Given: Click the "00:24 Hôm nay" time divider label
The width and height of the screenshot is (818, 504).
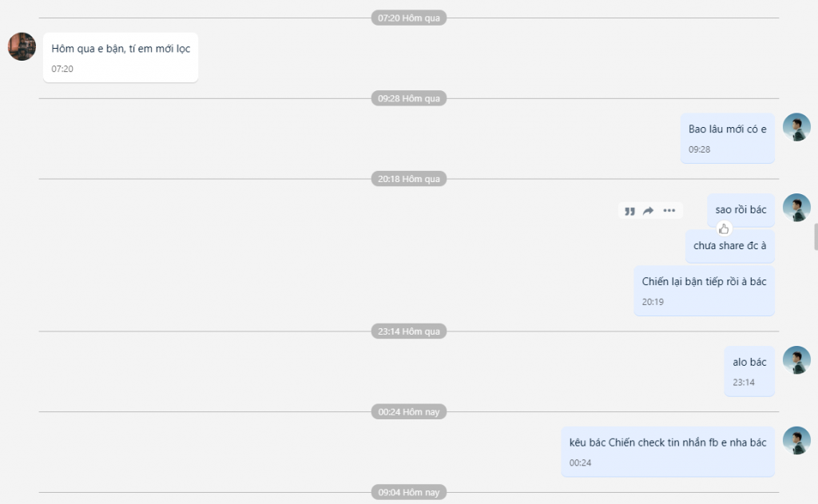Looking at the screenshot, I should (x=409, y=412).
